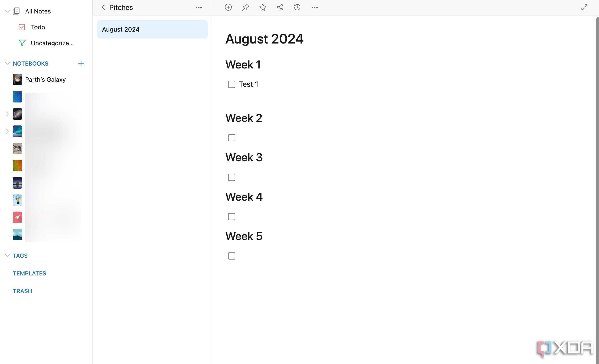
Task: Add new notebook with plus button
Action: tap(80, 64)
